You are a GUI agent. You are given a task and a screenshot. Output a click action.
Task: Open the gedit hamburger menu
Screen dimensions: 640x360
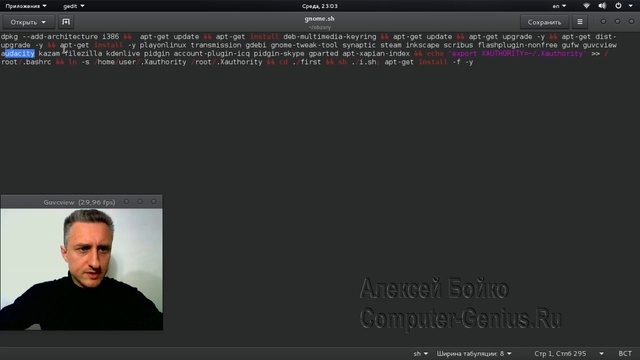point(580,22)
